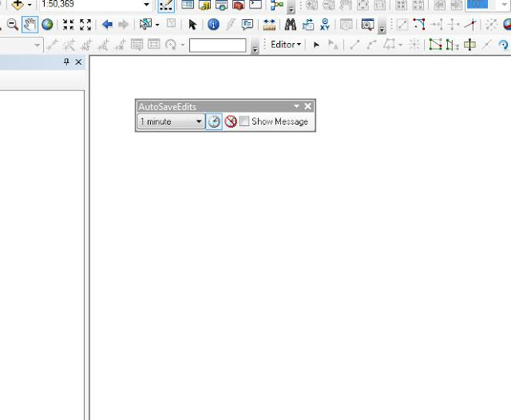Screen dimensions: 511x420
Task: Toggle the Editor Toolbar button
Action: (166, 6)
